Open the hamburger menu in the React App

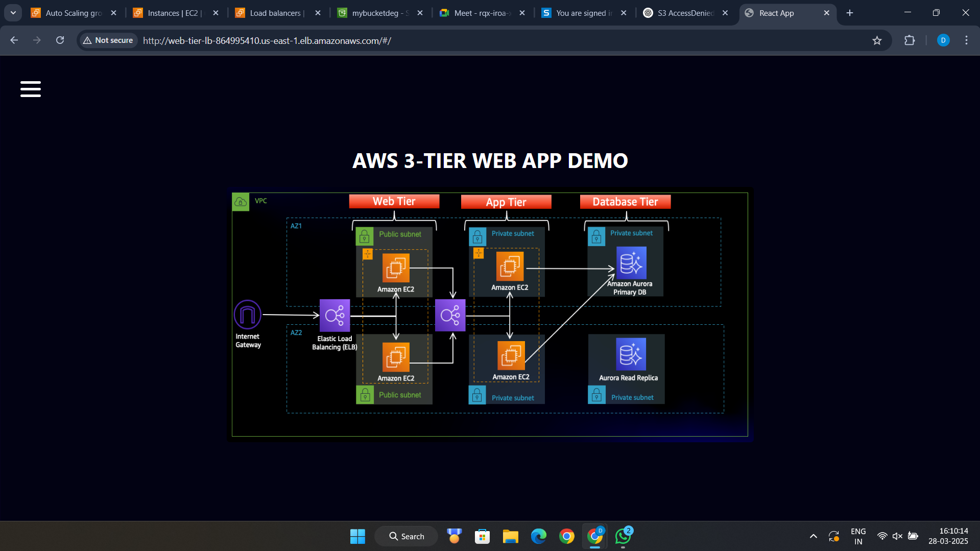click(x=31, y=89)
